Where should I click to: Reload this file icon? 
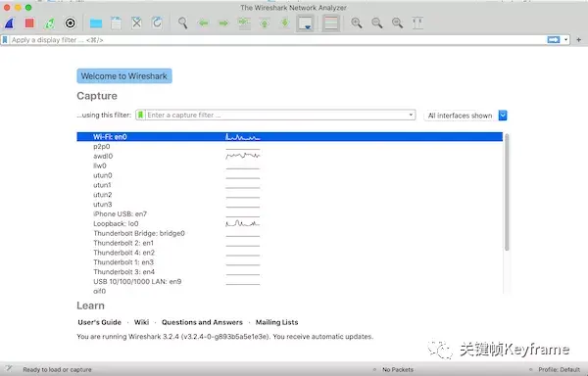(x=157, y=23)
